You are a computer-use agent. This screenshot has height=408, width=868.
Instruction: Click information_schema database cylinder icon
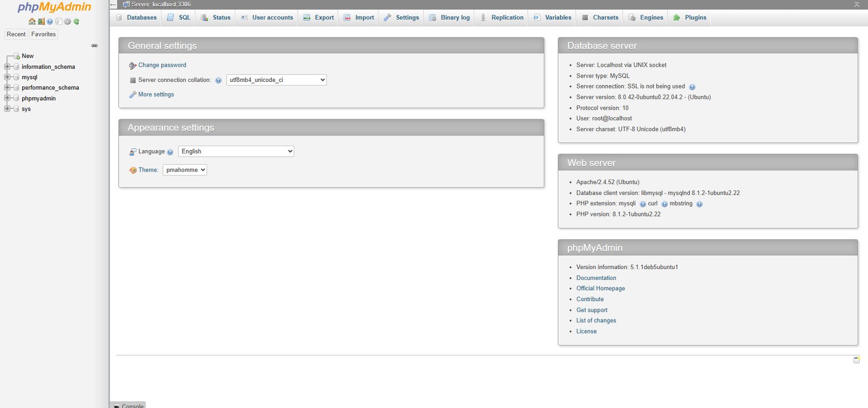16,67
